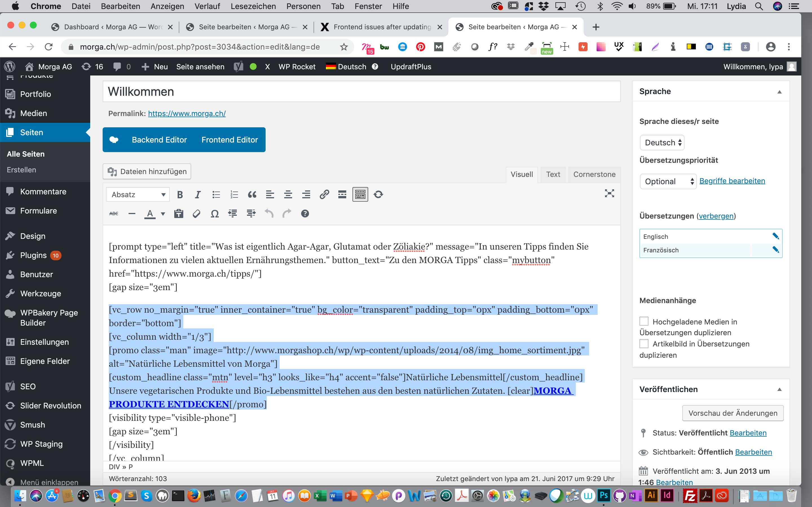Image resolution: width=812 pixels, height=507 pixels.
Task: Insert a blockquote in the editor
Action: point(252,194)
